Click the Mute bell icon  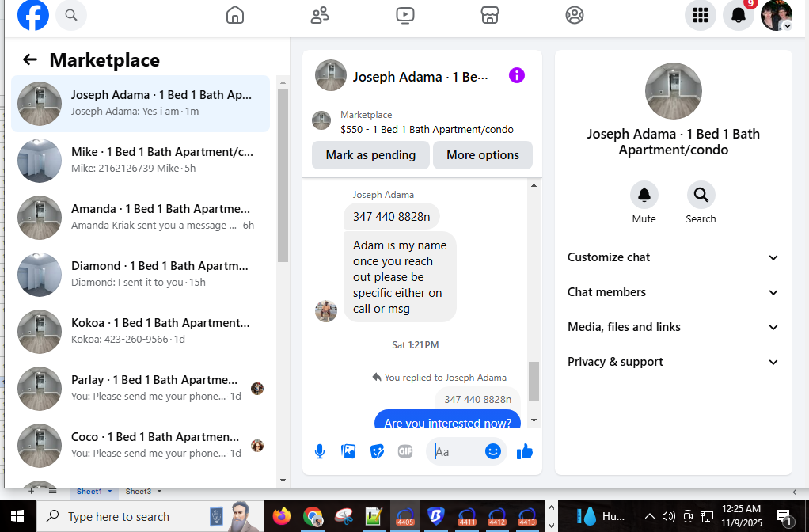(644, 195)
